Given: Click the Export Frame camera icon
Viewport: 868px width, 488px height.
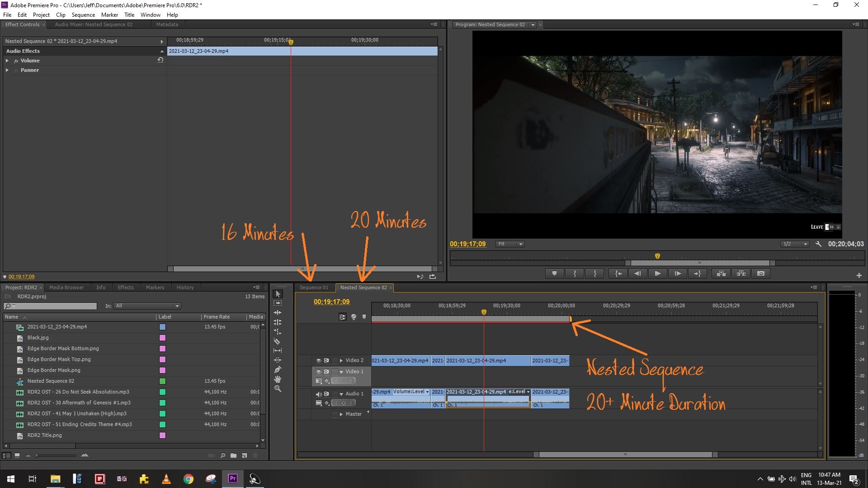Looking at the screenshot, I should coord(760,273).
